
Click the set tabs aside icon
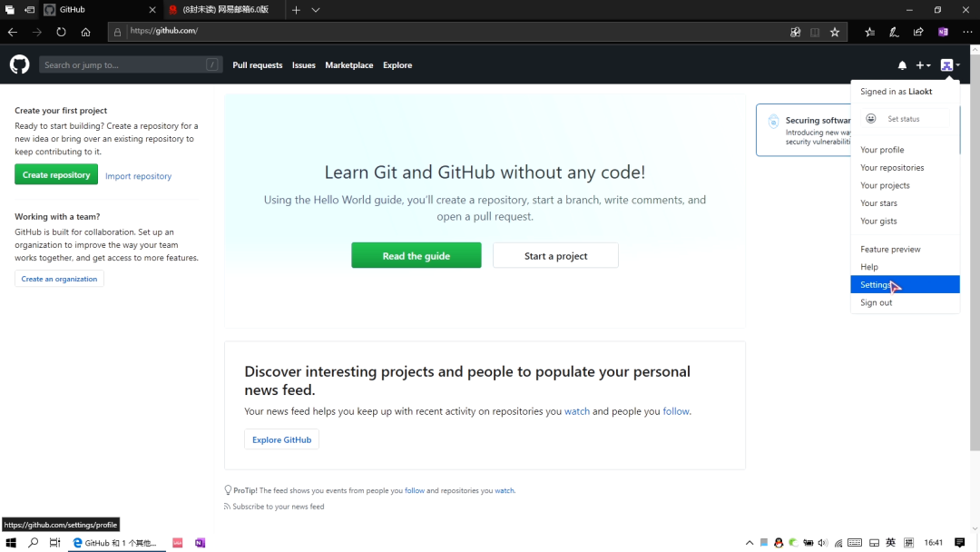tap(29, 10)
